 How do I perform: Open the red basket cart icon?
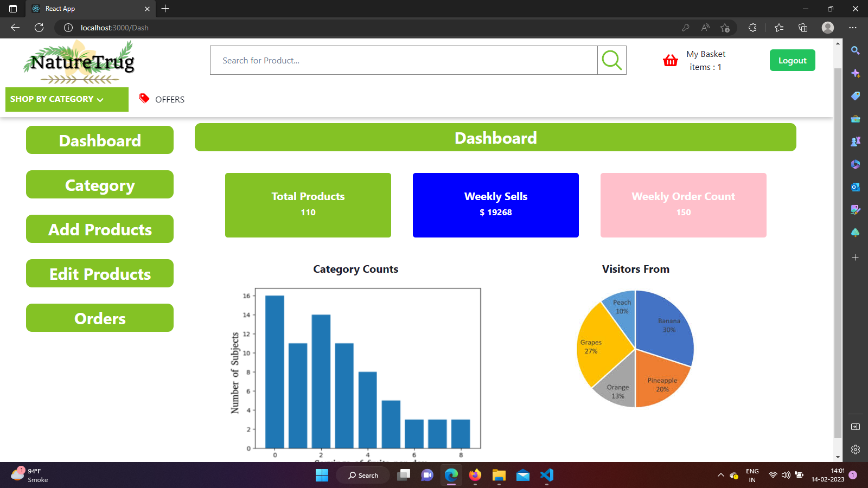671,60
